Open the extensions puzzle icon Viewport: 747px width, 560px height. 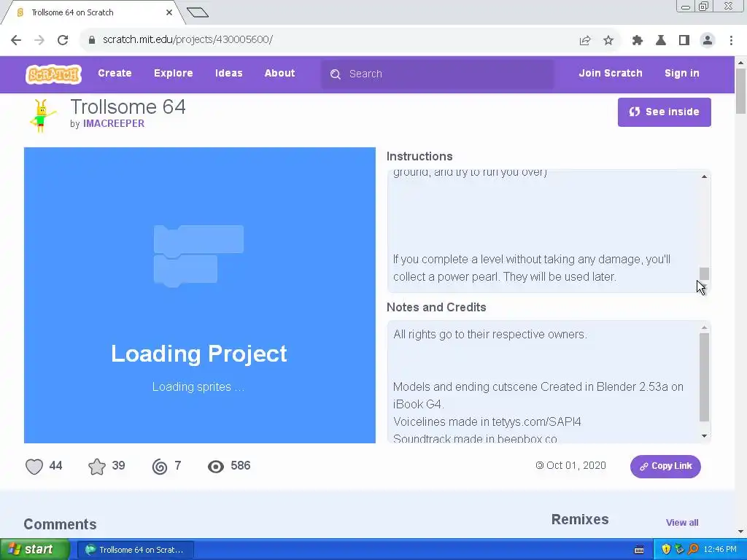638,41
